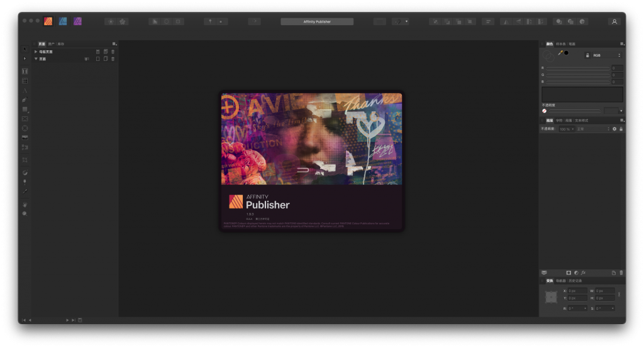Select the Picture Frame Ellipse tool

[25, 128]
